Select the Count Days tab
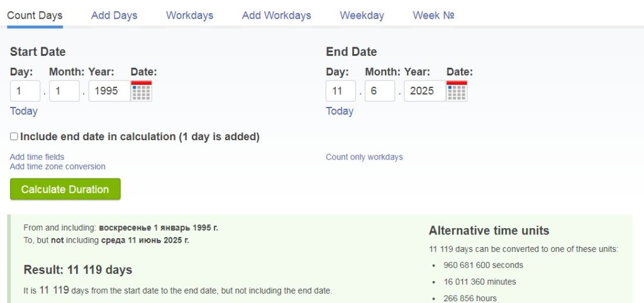The height and width of the screenshot is (303, 644). point(35,16)
